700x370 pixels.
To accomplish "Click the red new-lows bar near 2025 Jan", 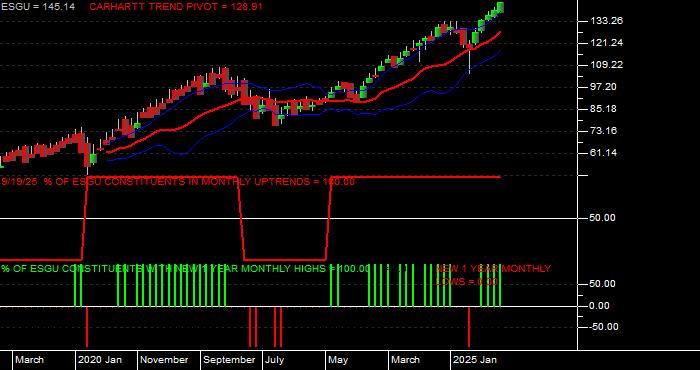I will (469, 327).
